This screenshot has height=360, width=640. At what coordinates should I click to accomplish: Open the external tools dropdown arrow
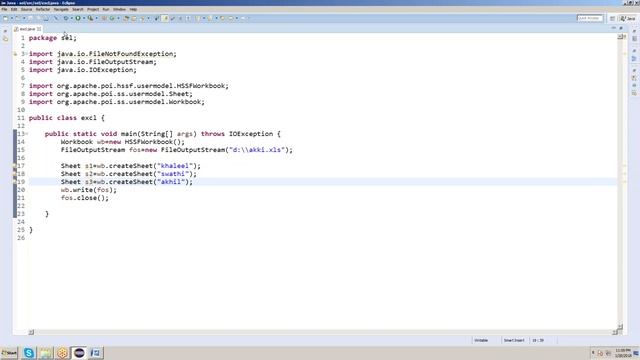point(96,18)
